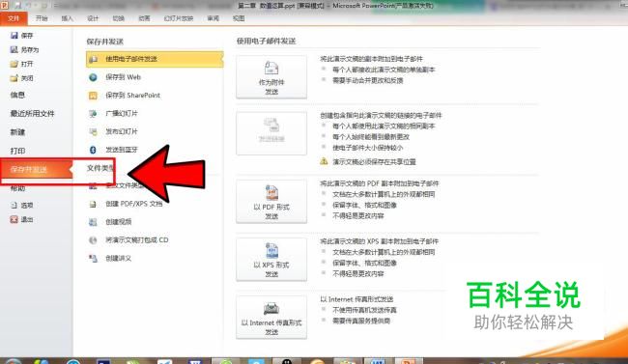Switch to the 动画 (Animations) tab
628x364 pixels.
pyautogui.click(x=144, y=18)
